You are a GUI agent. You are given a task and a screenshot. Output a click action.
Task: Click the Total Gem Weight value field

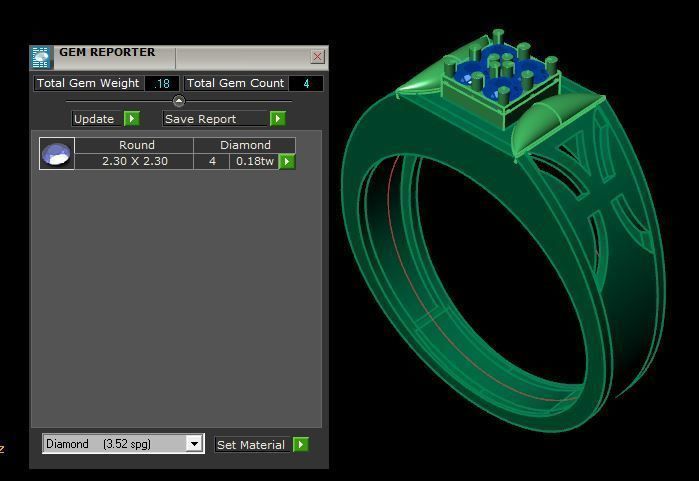tap(161, 83)
